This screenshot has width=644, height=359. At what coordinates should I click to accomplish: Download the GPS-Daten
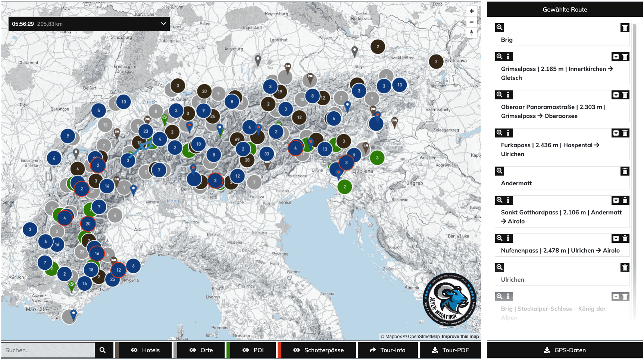566,350
